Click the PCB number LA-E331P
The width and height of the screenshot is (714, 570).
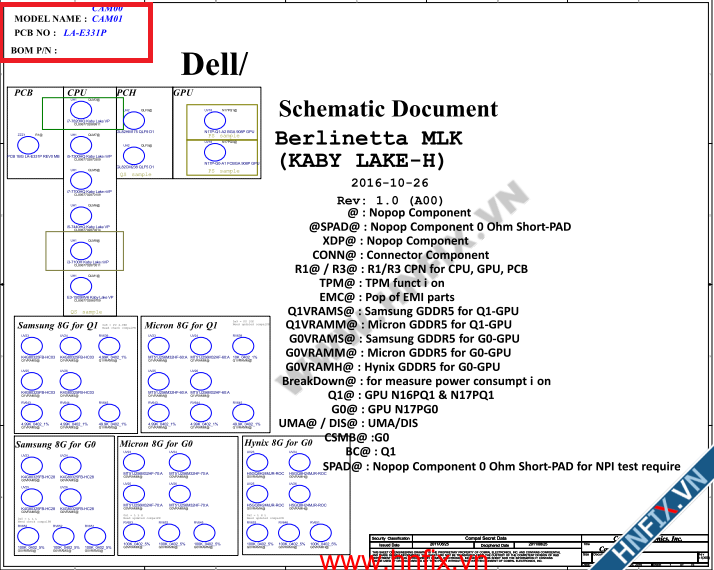point(85,33)
